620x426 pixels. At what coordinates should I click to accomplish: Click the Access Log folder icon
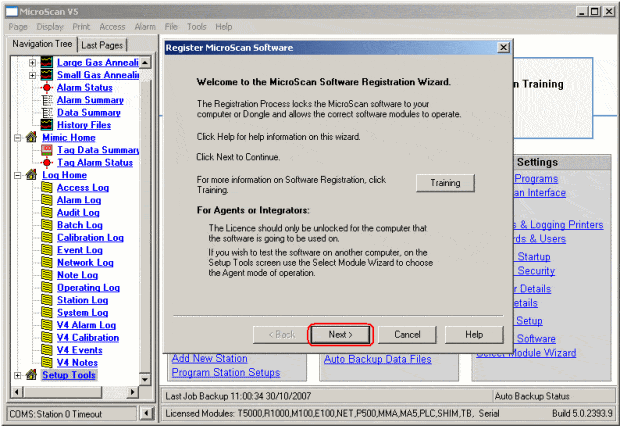tap(46, 188)
